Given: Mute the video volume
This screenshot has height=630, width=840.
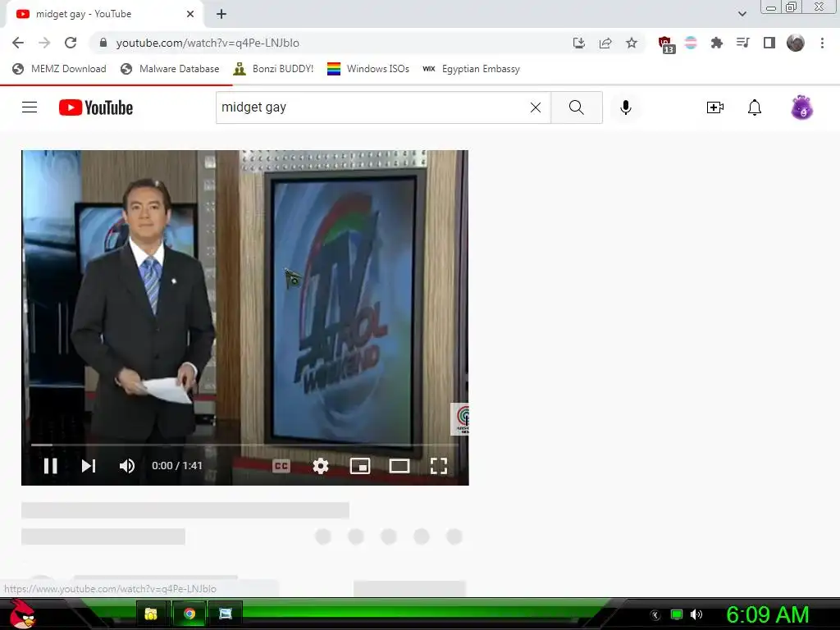Looking at the screenshot, I should coord(127,466).
